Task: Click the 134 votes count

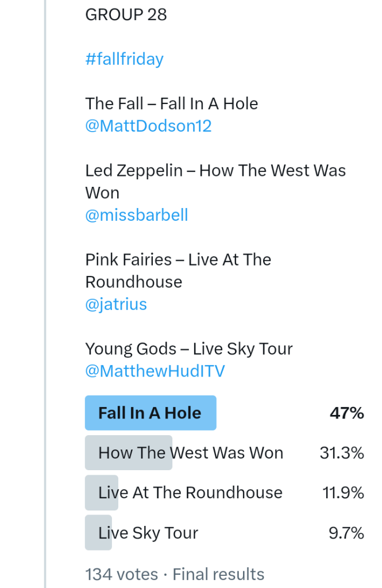Action: click(121, 574)
